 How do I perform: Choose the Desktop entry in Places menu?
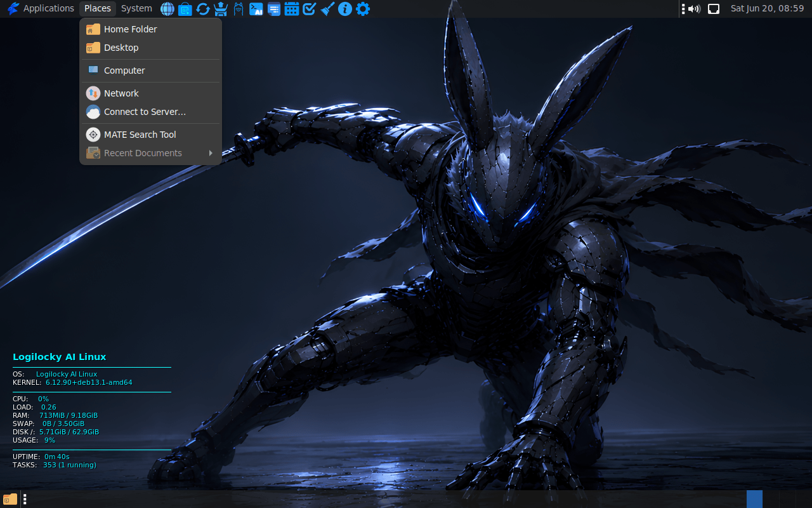tap(151, 48)
